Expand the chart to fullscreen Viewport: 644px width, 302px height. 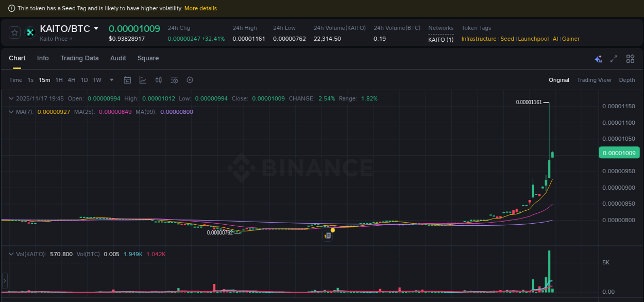[614, 59]
